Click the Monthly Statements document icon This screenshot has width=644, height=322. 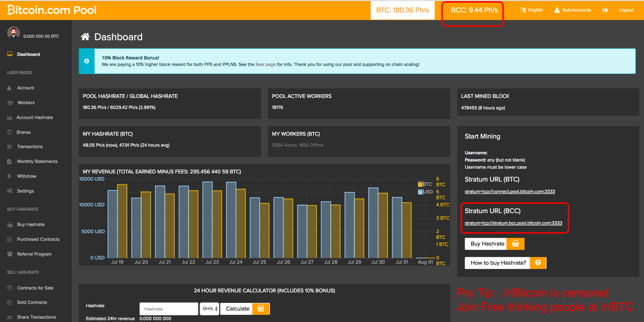click(x=9, y=161)
